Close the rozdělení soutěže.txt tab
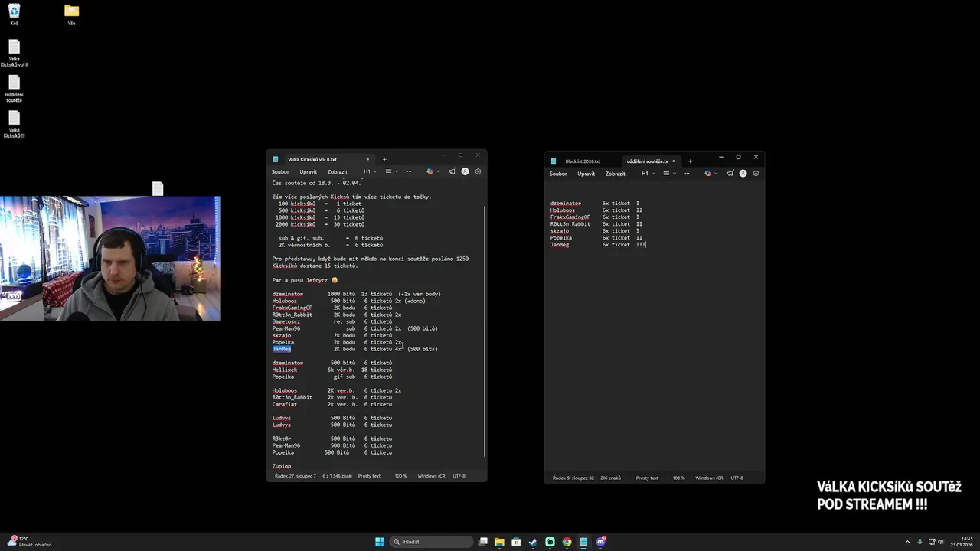This screenshot has height=551, width=980. click(673, 161)
